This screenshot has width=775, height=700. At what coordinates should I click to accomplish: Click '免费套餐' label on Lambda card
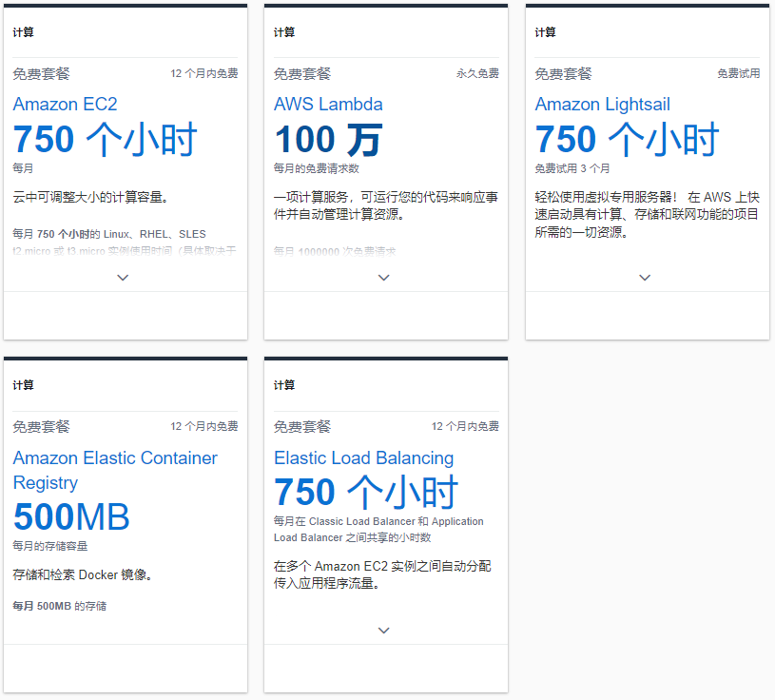(302, 74)
